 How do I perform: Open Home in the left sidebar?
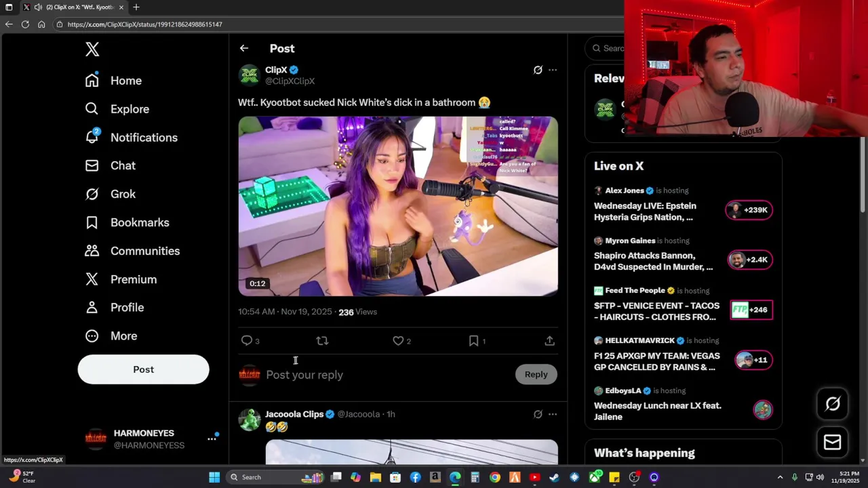point(113,81)
